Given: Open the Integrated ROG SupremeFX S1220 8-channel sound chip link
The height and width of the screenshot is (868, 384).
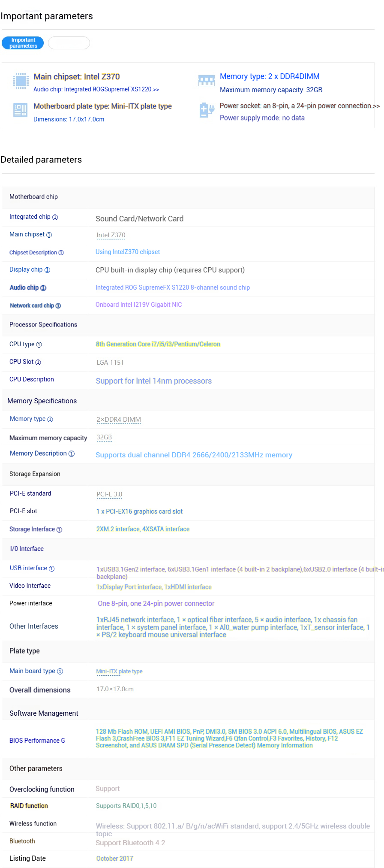Looking at the screenshot, I should pyautogui.click(x=173, y=287).
